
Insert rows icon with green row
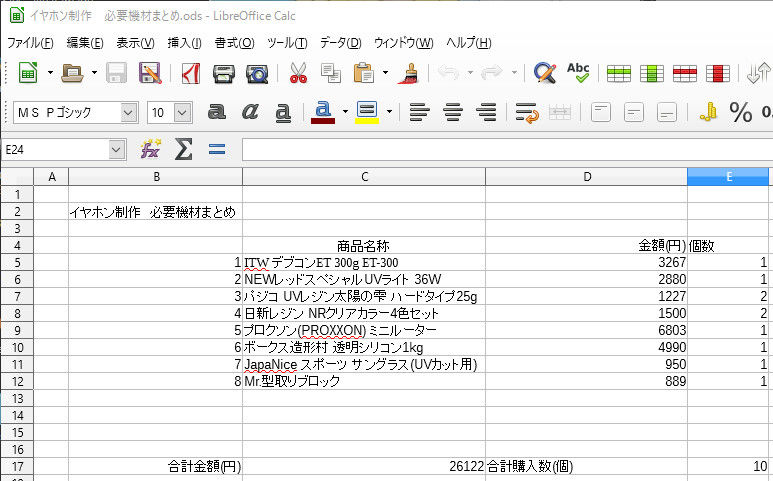[x=619, y=73]
